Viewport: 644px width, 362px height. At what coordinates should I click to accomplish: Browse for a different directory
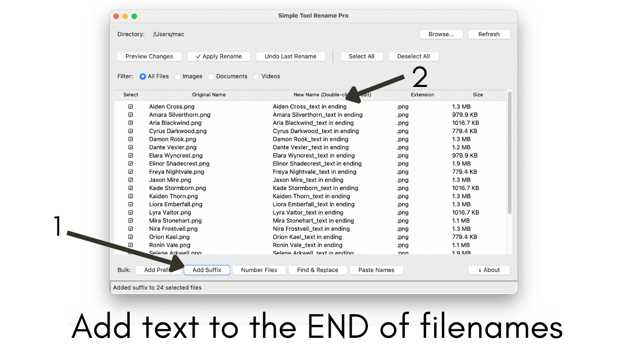click(x=441, y=34)
